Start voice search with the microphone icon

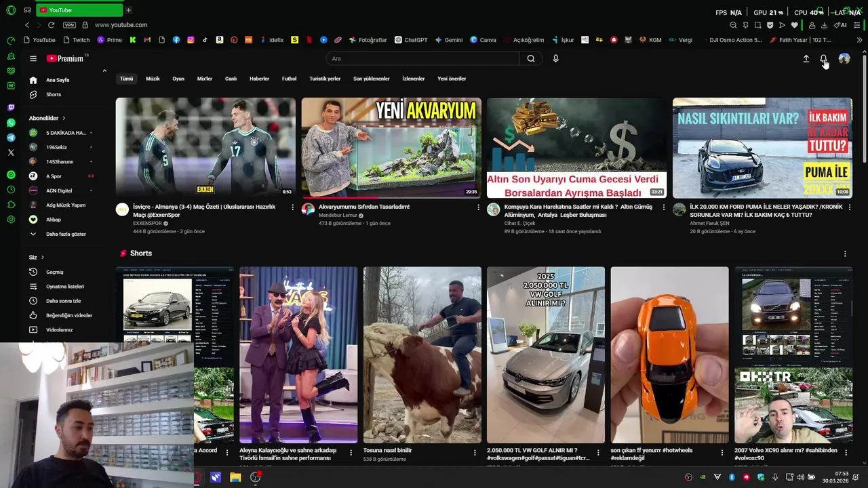click(x=555, y=59)
